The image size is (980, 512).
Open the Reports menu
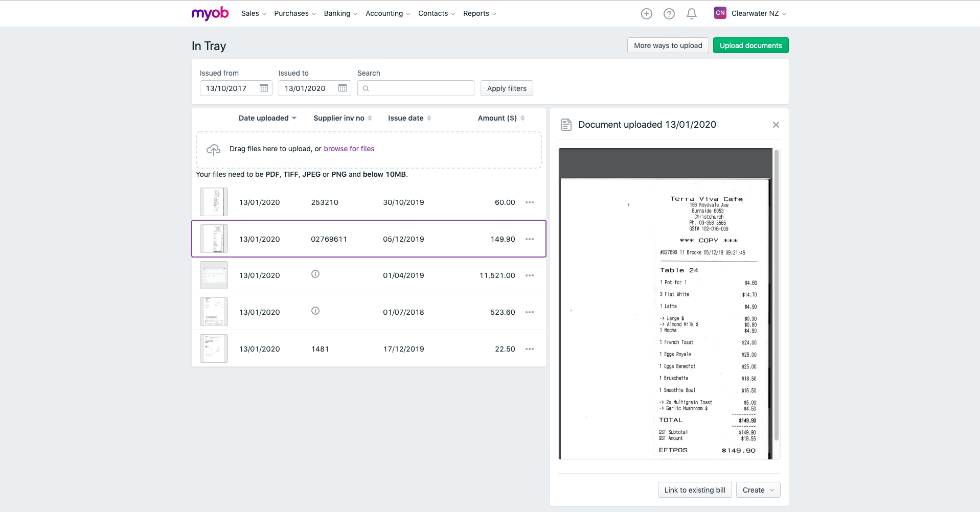click(x=479, y=13)
